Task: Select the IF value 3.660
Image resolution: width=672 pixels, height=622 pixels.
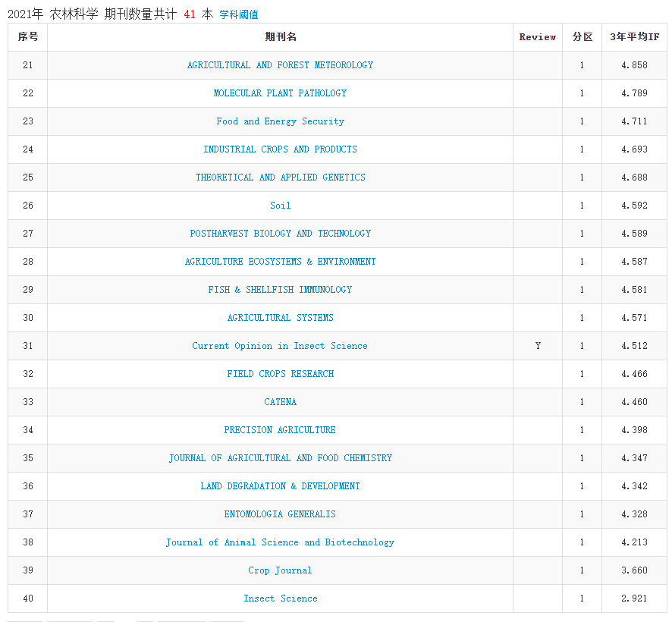Action: (634, 570)
